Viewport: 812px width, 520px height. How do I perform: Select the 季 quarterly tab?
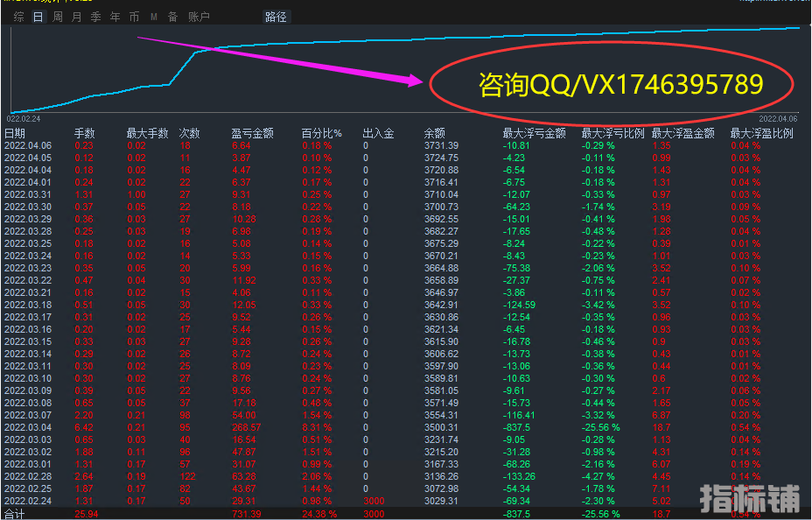(x=96, y=17)
